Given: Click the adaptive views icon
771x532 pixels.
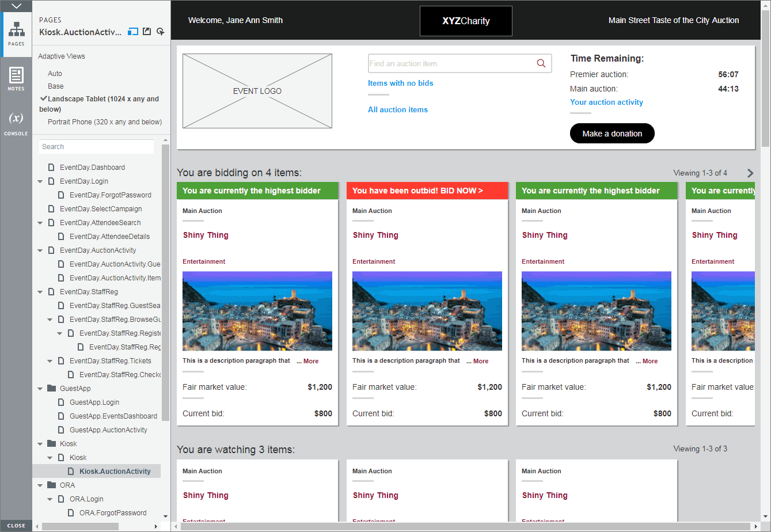Looking at the screenshot, I should (133, 32).
